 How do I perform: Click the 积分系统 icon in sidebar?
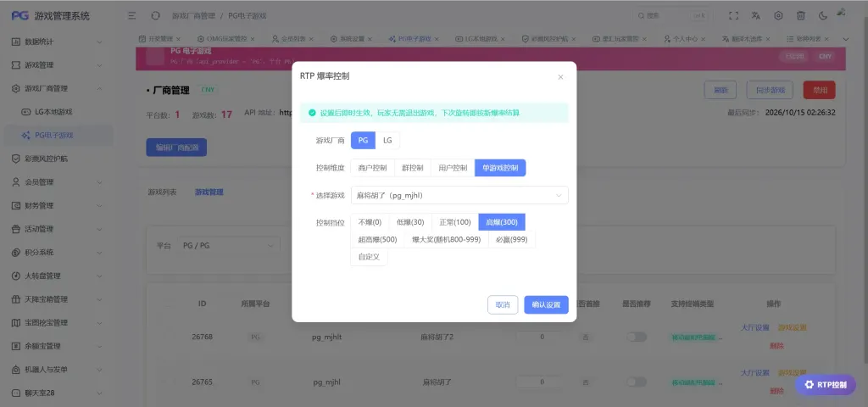point(16,252)
